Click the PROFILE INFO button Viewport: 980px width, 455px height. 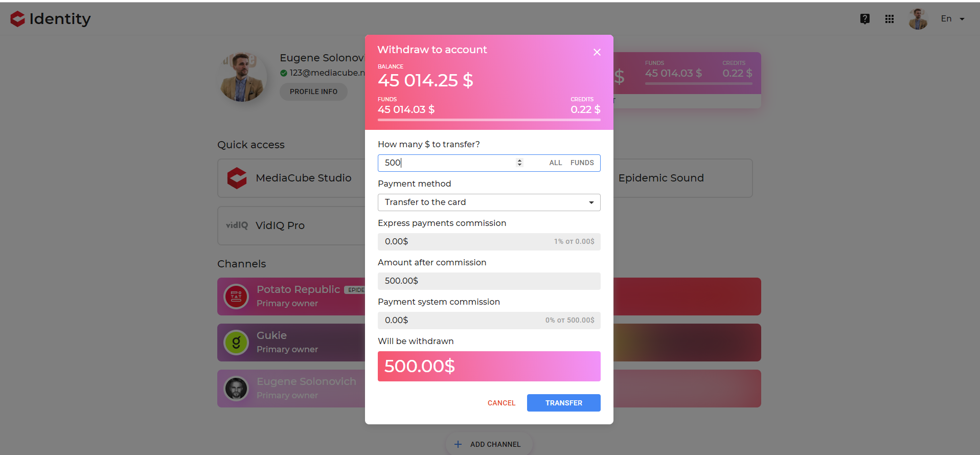(313, 92)
